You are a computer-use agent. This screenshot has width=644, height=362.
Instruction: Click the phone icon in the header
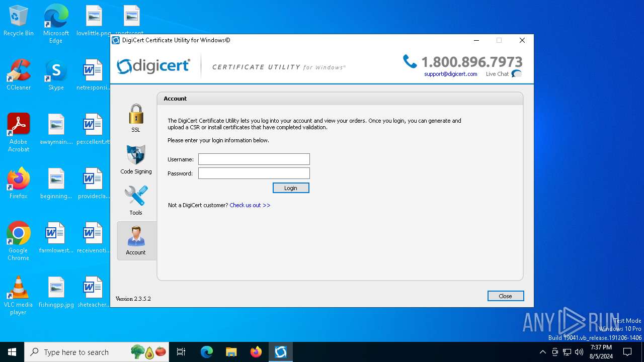pos(410,62)
